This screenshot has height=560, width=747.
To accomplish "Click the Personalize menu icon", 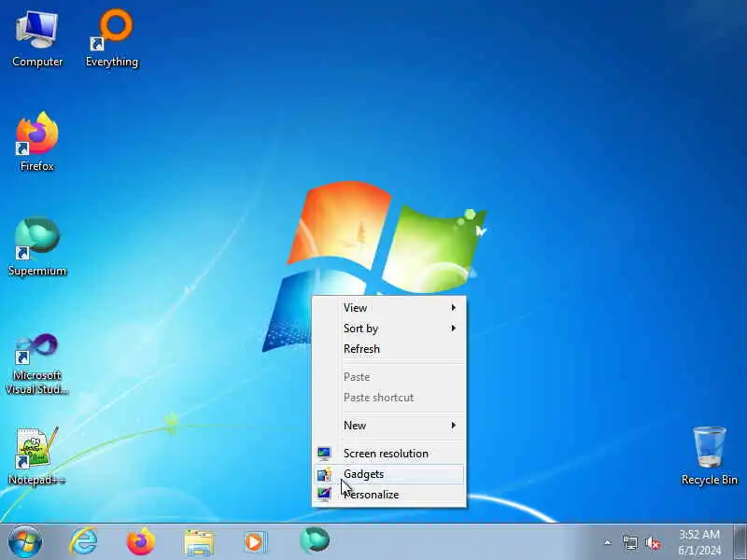I will pos(324,495).
